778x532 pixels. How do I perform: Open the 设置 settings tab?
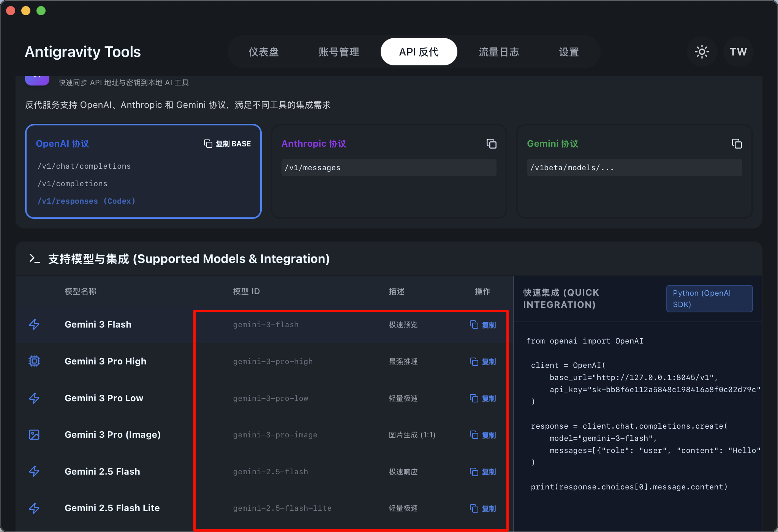pyautogui.click(x=569, y=52)
